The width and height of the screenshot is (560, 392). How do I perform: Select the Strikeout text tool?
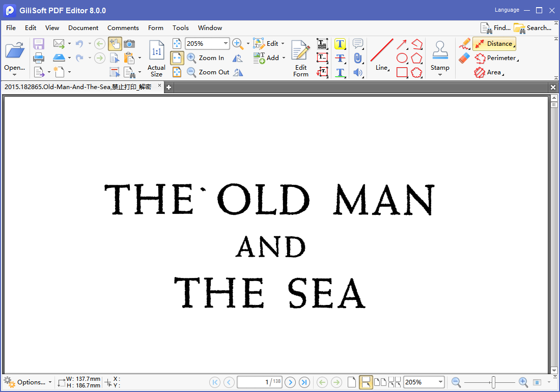coord(341,58)
